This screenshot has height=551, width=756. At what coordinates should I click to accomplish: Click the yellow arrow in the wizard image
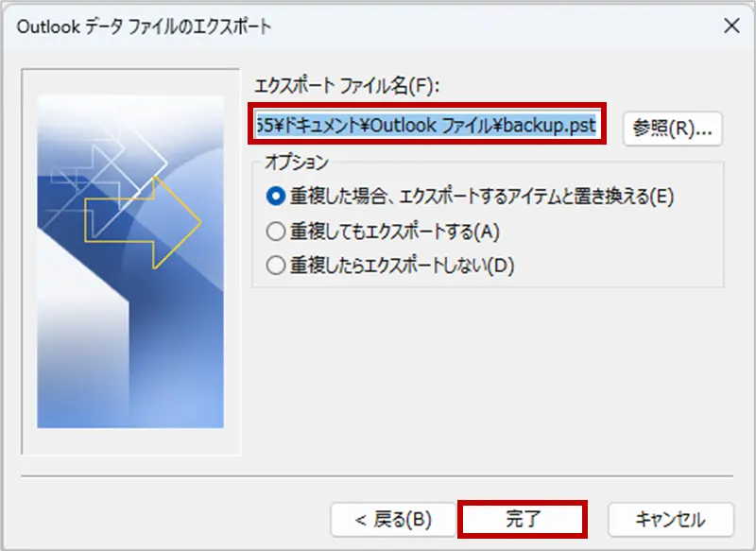[143, 223]
